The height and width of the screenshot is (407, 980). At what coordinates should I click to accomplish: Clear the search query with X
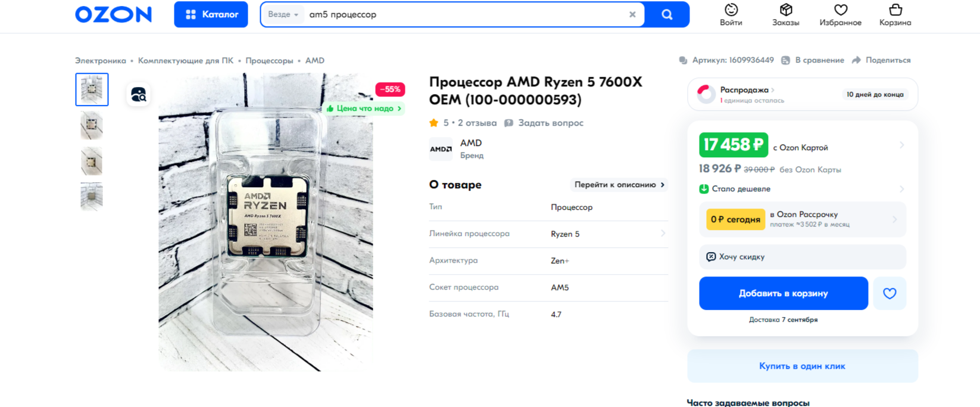632,14
